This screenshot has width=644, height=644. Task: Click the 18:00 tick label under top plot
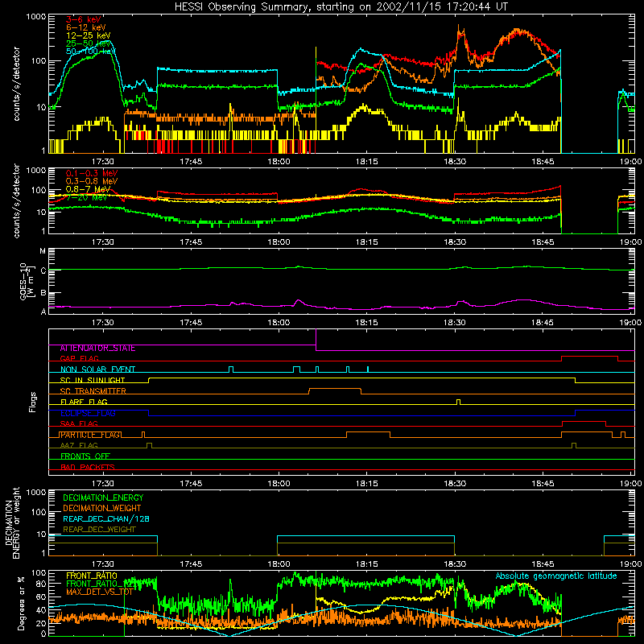[279, 162]
